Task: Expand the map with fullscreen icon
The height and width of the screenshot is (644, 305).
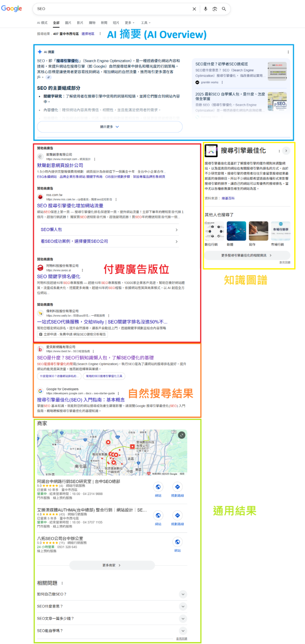Action: 182,435
